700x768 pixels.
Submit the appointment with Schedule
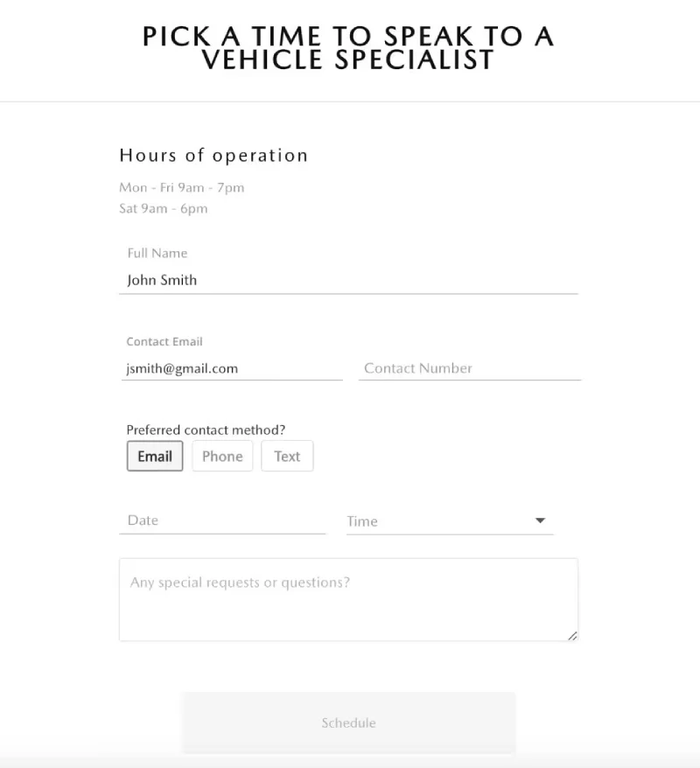tap(349, 723)
